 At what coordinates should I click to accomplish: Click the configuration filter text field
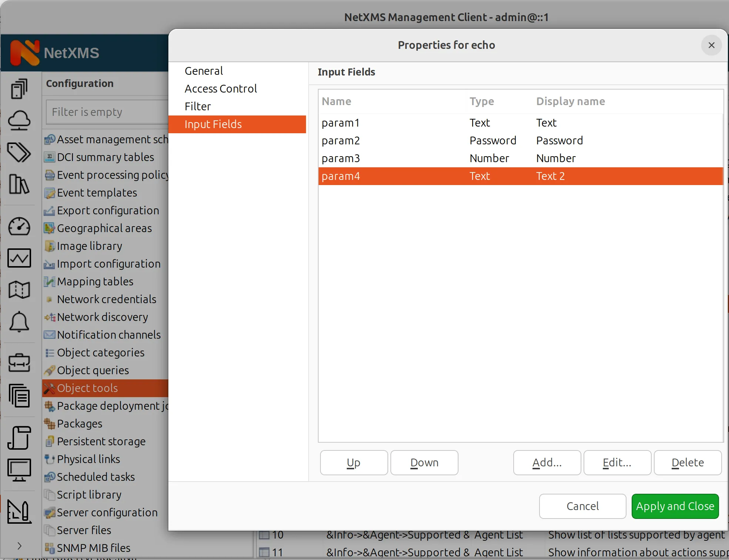point(107,112)
